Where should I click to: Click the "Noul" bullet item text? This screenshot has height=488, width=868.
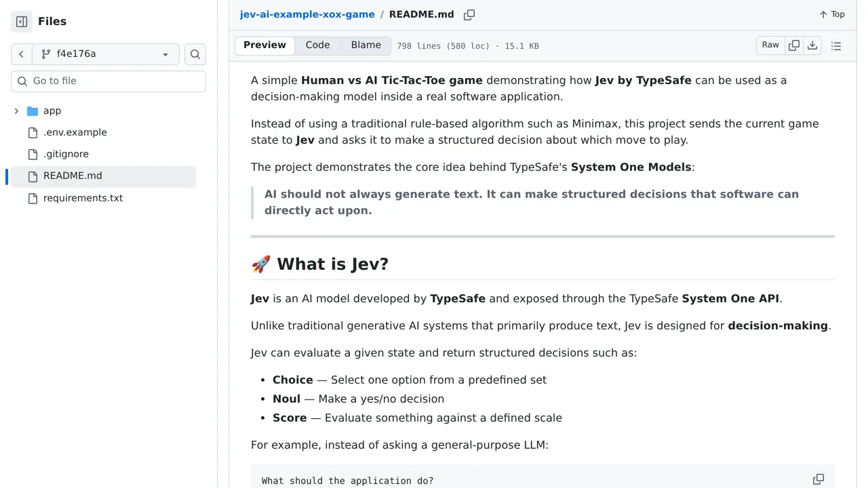click(x=358, y=399)
